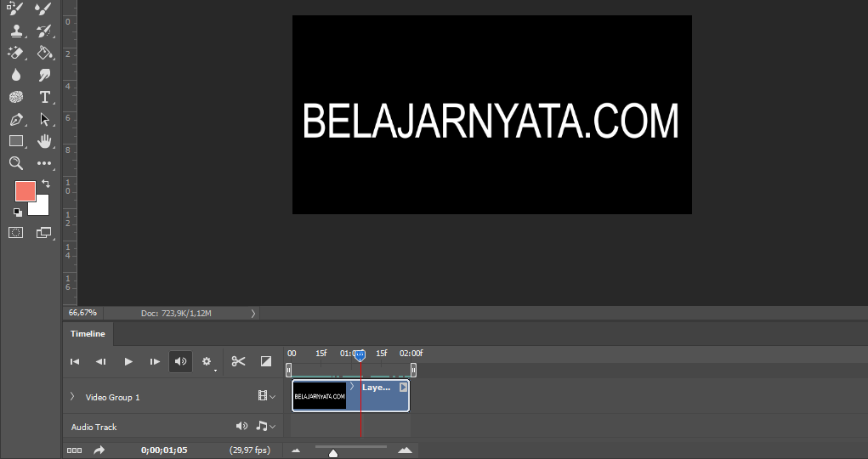Image resolution: width=868 pixels, height=459 pixels.
Task: Switch to the Timeline tab
Action: point(88,334)
